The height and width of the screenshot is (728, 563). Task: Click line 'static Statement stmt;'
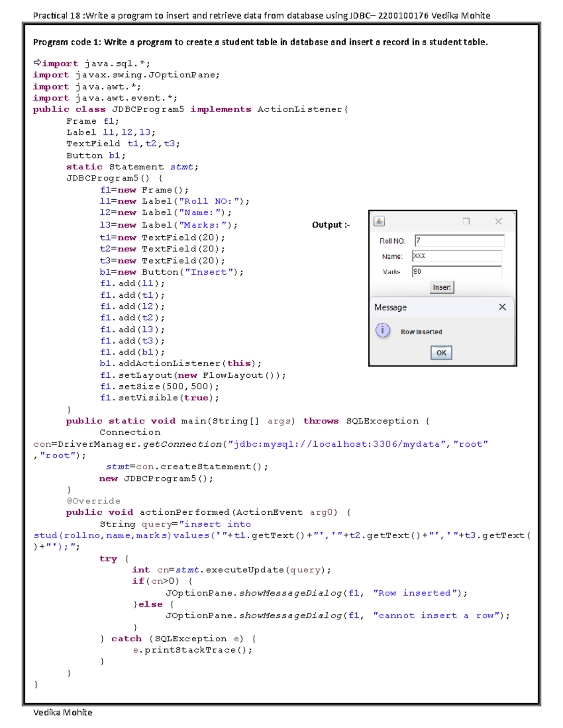pyautogui.click(x=132, y=167)
